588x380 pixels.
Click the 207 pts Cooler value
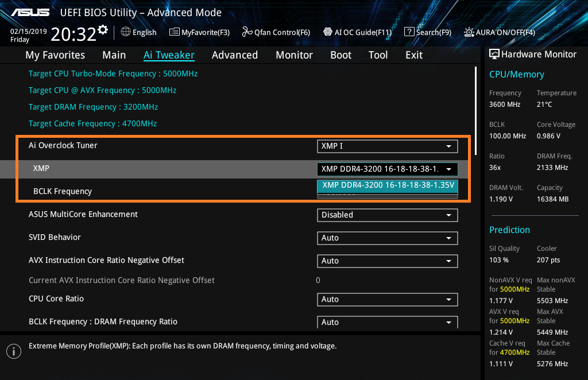point(548,260)
